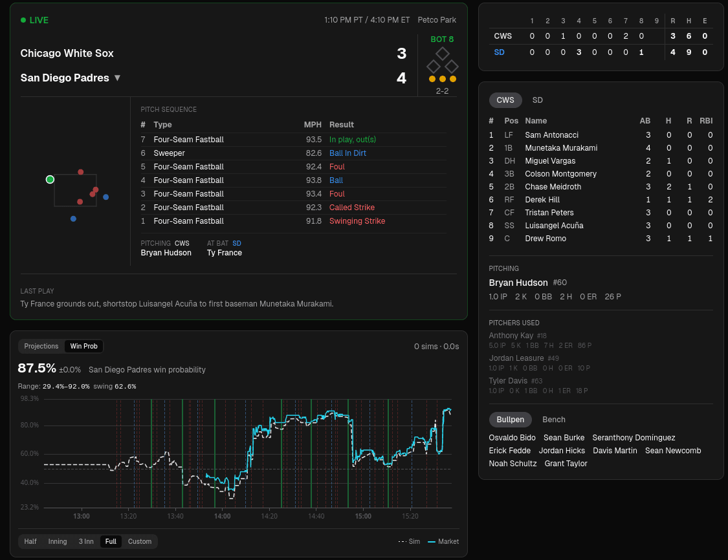
Task: Set chart range to Inning
Action: coord(58,541)
